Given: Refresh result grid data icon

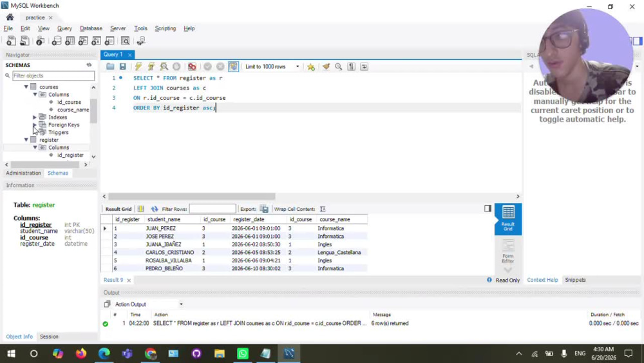Looking at the screenshot, I should [155, 209].
